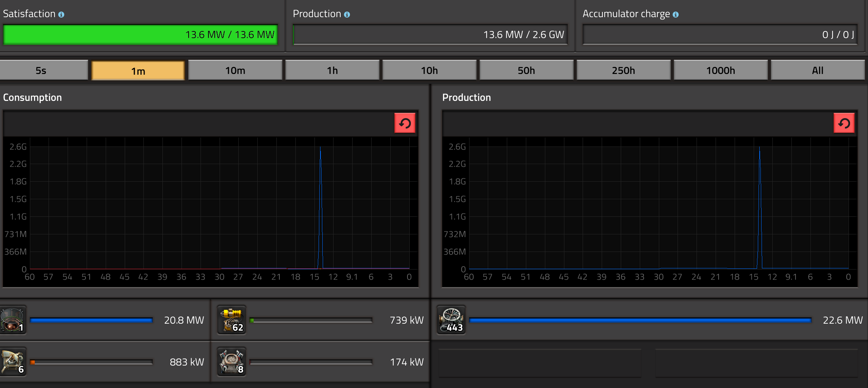Viewport: 868px width, 388px height.
Task: Switch to the 1h time range
Action: 332,70
